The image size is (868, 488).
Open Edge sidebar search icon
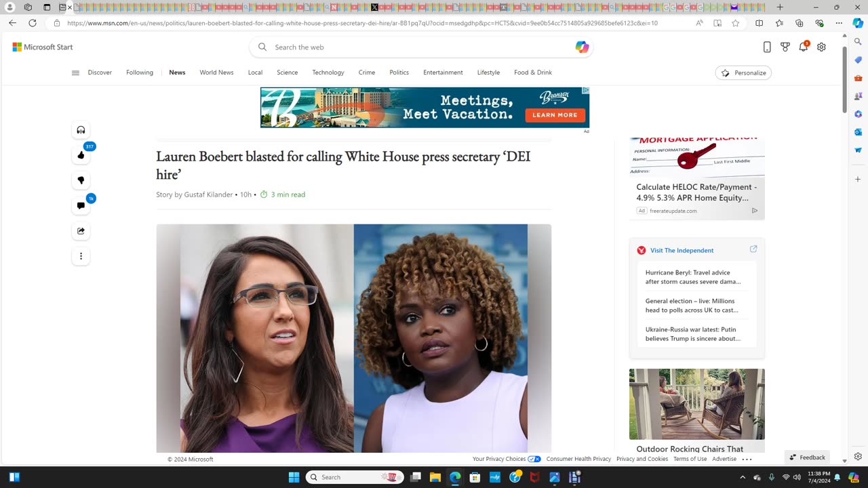coord(858,42)
